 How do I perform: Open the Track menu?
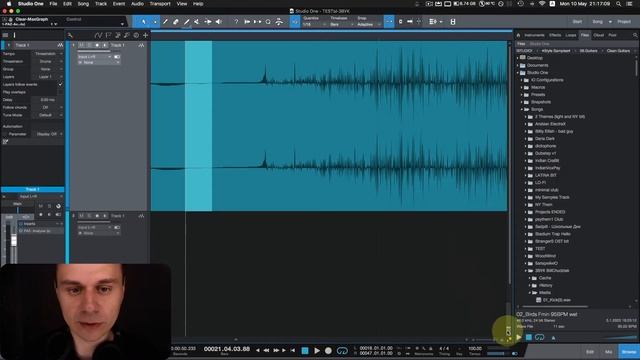101,4
